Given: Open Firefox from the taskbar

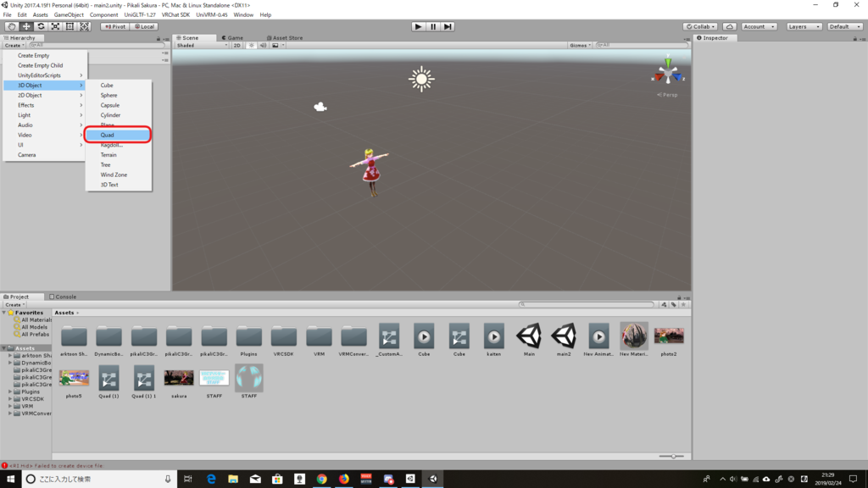Looking at the screenshot, I should coord(344,479).
